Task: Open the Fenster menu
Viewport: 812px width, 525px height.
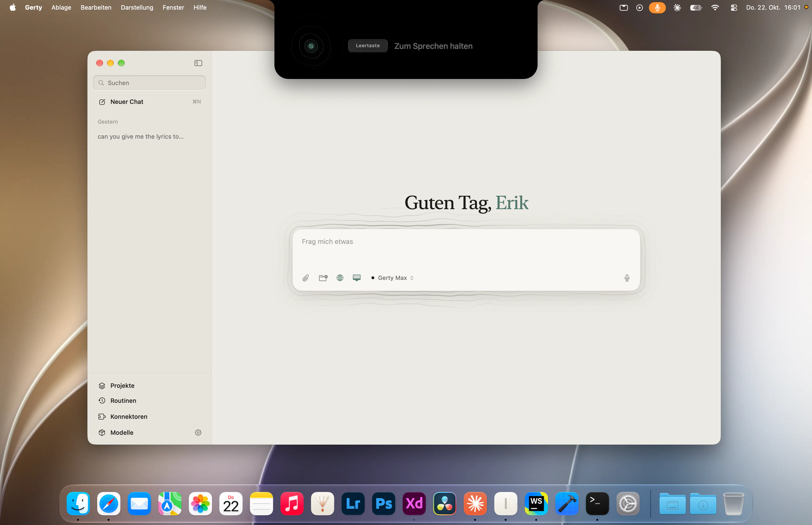Action: (x=173, y=7)
